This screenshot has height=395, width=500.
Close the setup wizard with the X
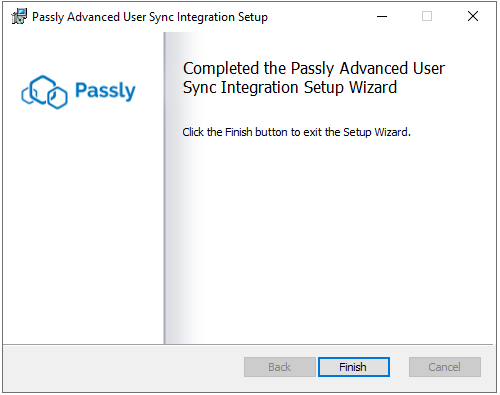(x=473, y=16)
